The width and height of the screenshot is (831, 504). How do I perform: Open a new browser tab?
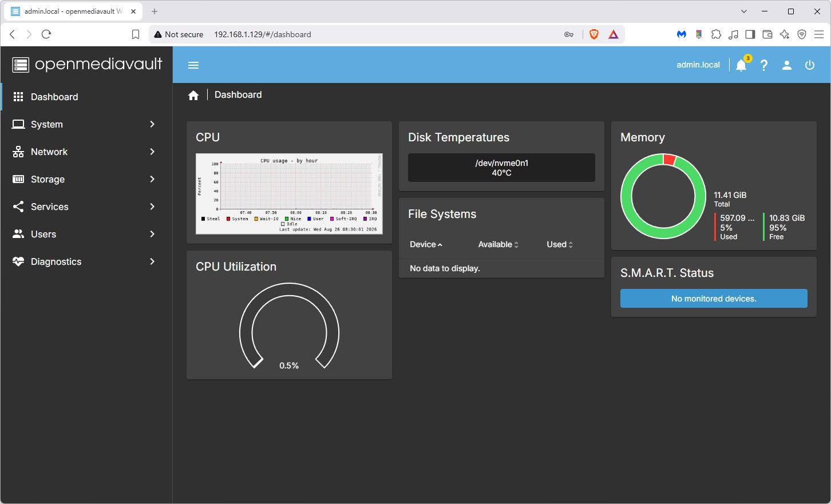(x=155, y=11)
